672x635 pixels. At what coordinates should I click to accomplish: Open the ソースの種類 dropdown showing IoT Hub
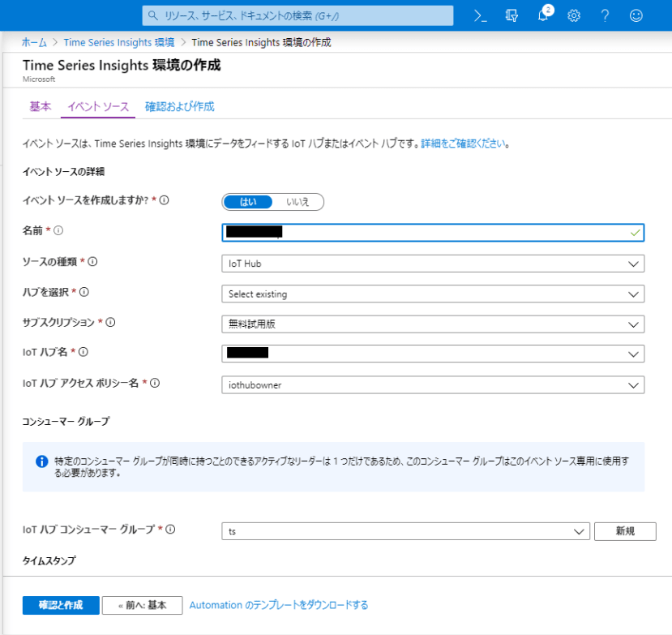tap(433, 264)
